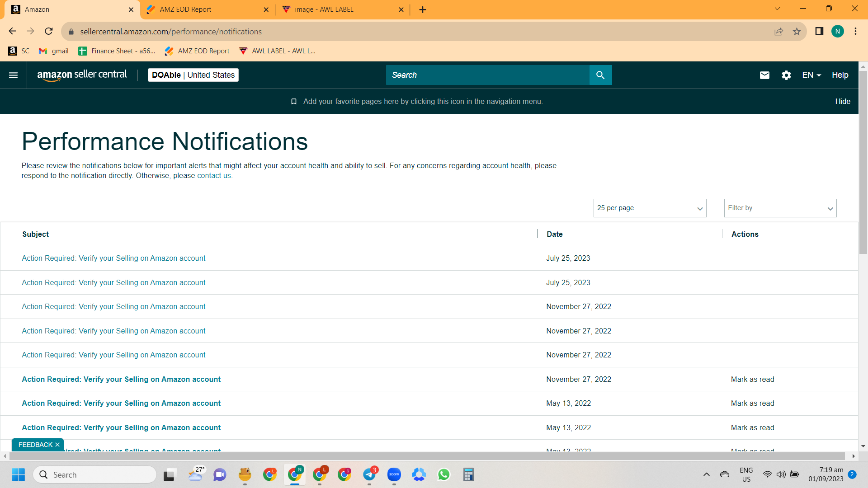Image resolution: width=868 pixels, height=488 pixels.
Task: Switch to the AMZ EOD Report tab
Action: tap(208, 9)
